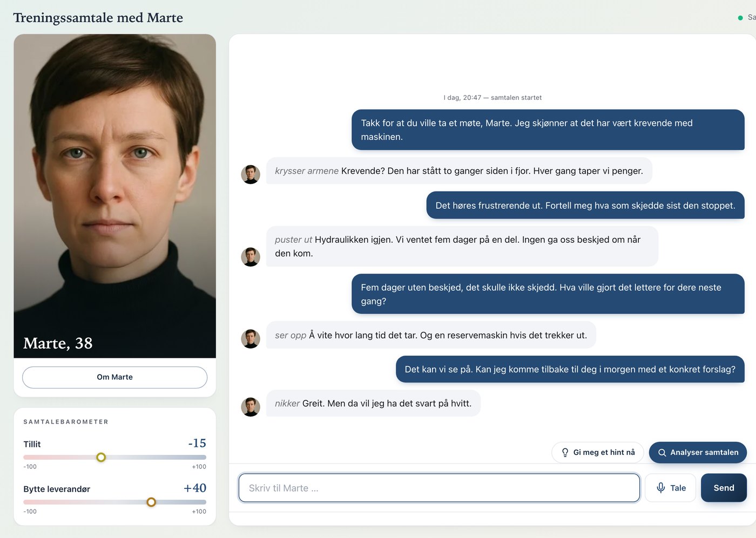Send the message with the Send button

pyautogui.click(x=724, y=488)
